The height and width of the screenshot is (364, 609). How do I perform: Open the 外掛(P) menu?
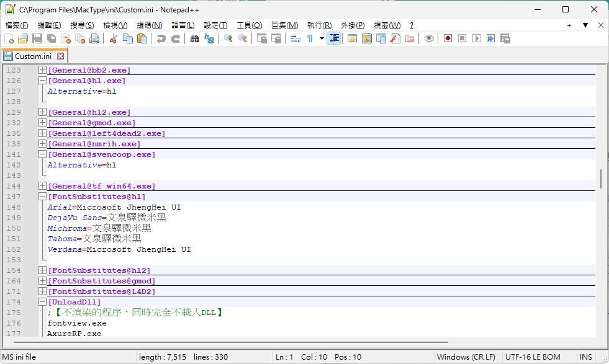[x=353, y=25]
